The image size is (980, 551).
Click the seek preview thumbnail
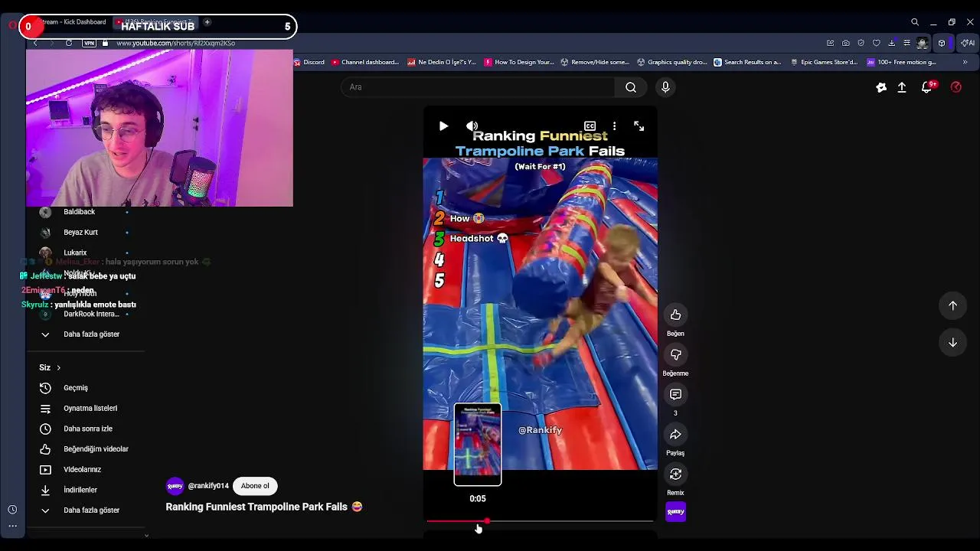pyautogui.click(x=478, y=445)
